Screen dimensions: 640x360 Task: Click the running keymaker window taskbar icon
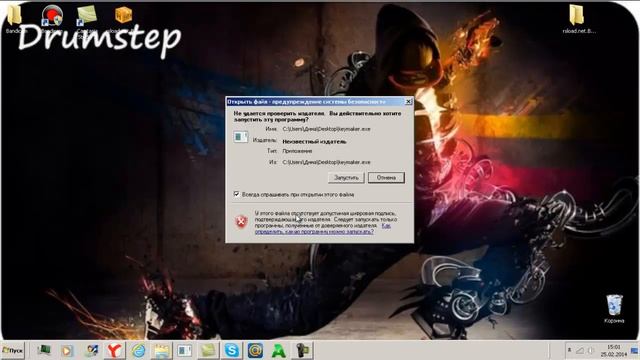pos(184,350)
